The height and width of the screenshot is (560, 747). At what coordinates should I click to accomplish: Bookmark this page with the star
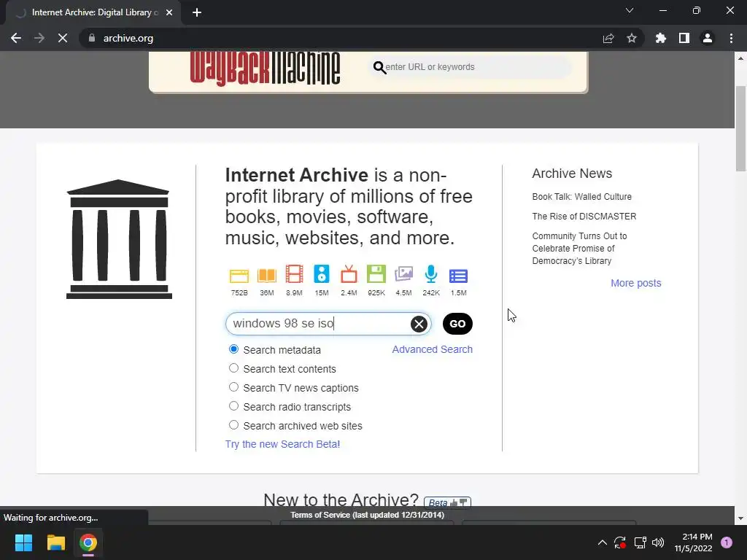pyautogui.click(x=631, y=38)
